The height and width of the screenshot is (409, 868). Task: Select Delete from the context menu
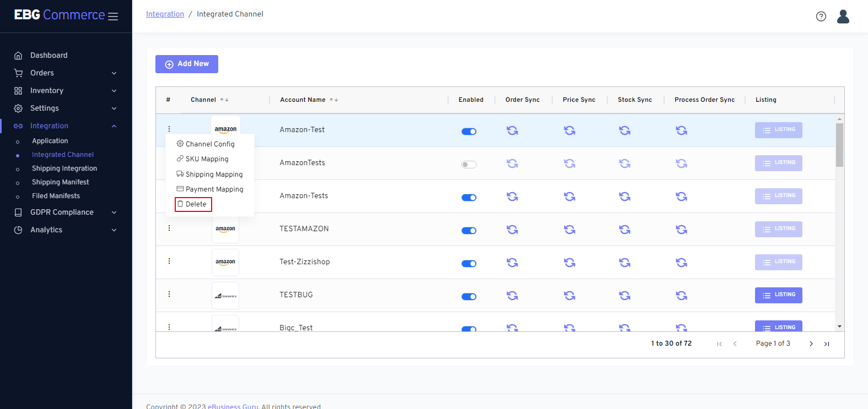tap(193, 204)
